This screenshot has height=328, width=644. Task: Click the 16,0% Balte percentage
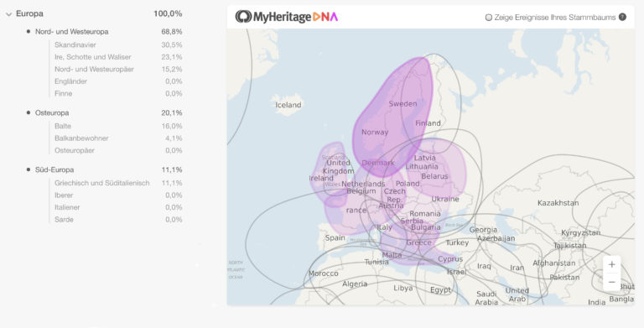click(172, 126)
